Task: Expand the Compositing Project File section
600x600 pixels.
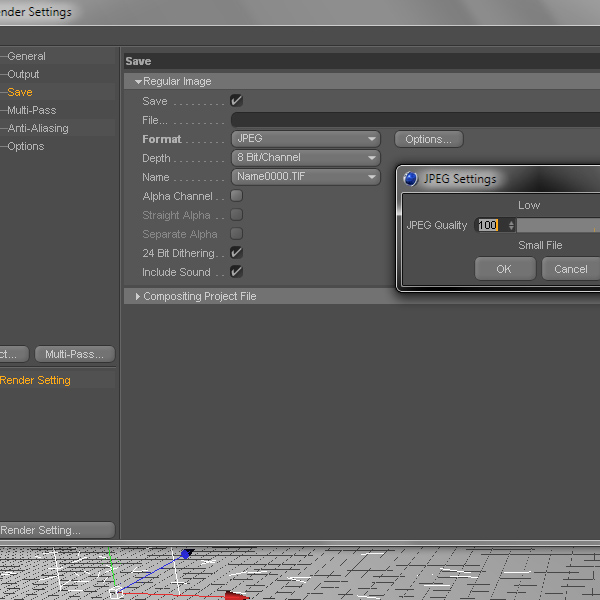Action: click(138, 297)
